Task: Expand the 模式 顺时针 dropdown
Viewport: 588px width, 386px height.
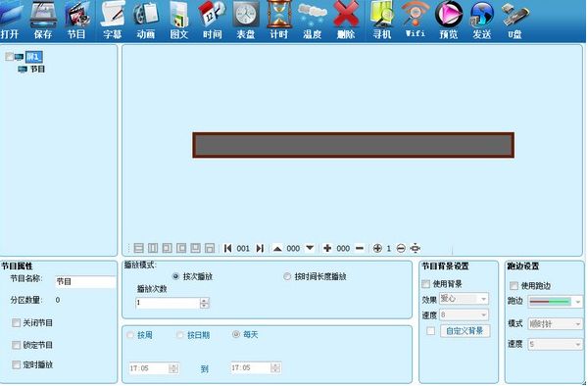Action: point(556,324)
